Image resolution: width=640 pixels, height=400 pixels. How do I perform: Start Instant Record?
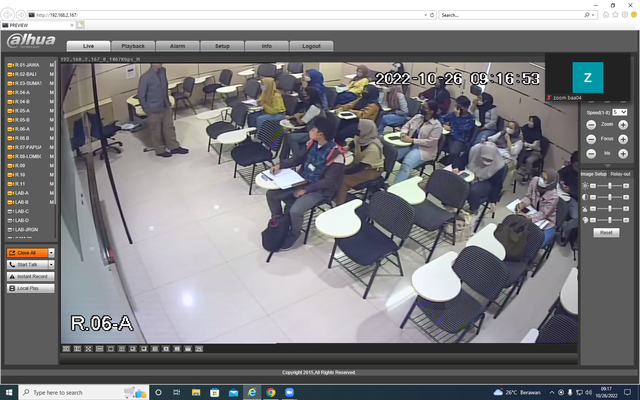click(31, 276)
